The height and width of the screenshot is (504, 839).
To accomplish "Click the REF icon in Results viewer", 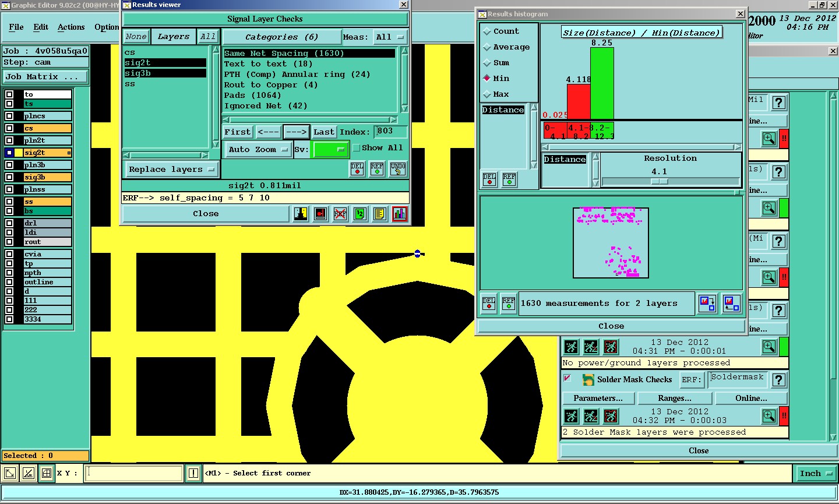I will [377, 169].
